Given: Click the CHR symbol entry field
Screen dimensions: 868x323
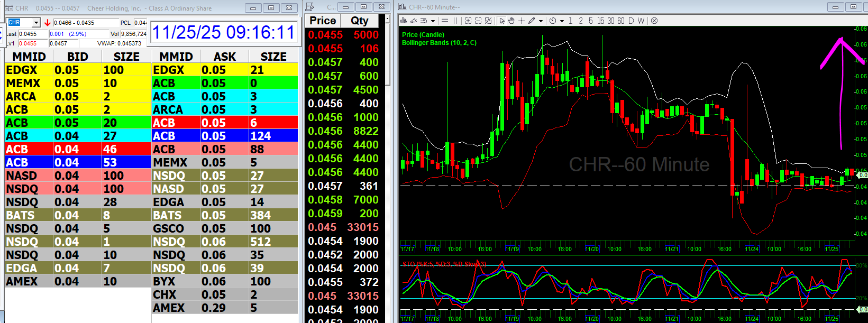Looking at the screenshot, I should tap(20, 23).
